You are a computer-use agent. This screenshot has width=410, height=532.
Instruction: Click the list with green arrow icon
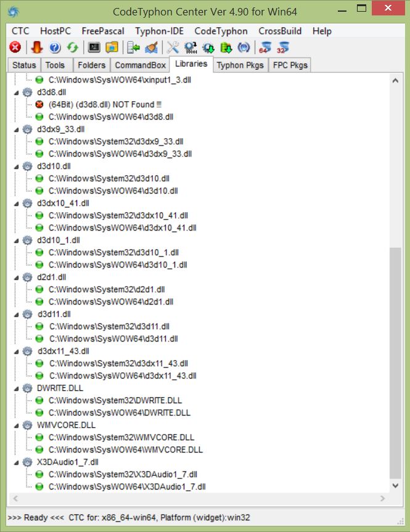[x=133, y=47]
